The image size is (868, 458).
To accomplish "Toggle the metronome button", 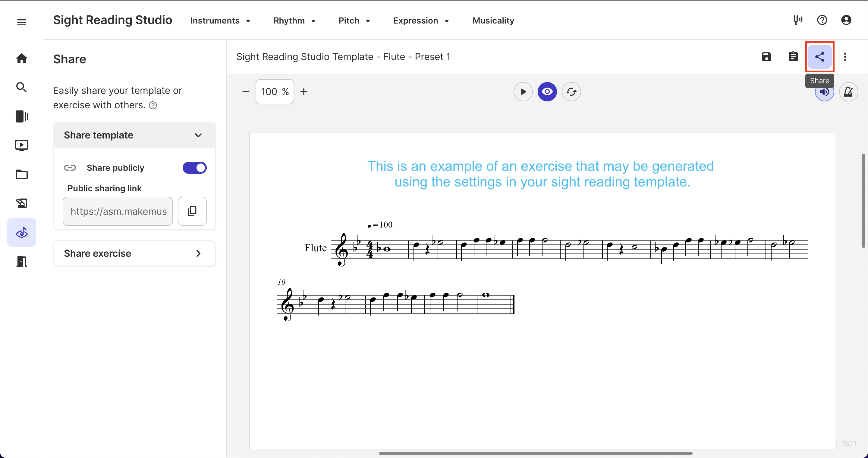I will [848, 92].
